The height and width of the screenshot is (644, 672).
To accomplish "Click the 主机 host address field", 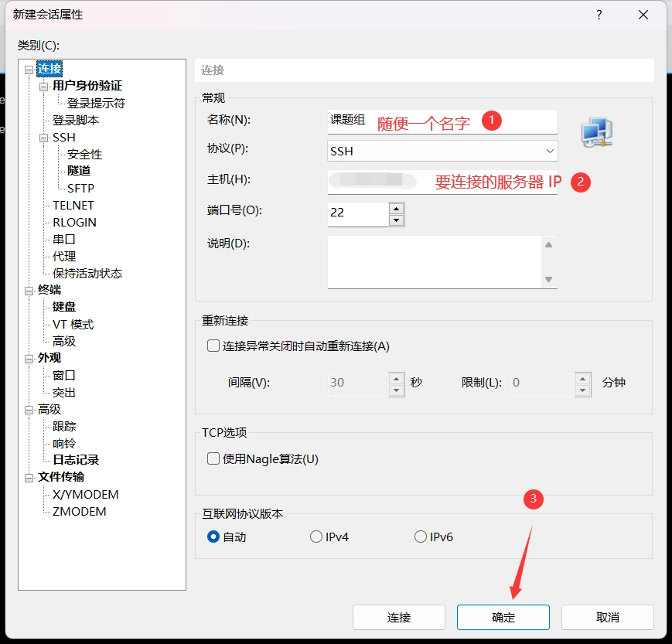I will [x=442, y=182].
